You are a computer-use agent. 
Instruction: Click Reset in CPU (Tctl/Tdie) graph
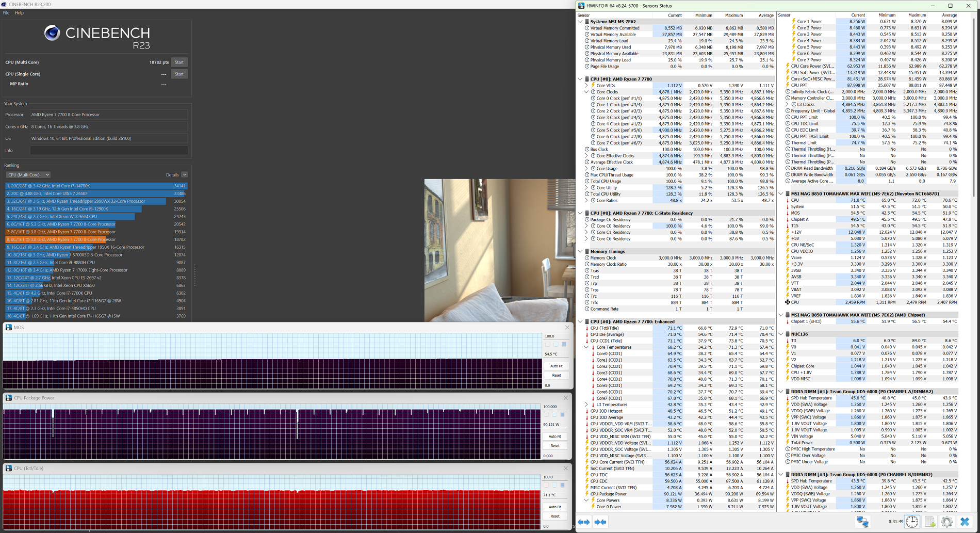(x=554, y=516)
